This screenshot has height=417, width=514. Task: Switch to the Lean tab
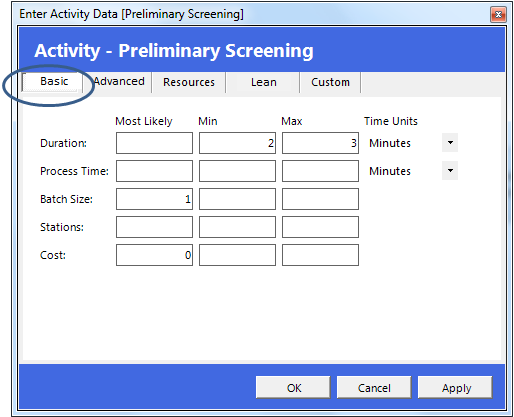263,82
